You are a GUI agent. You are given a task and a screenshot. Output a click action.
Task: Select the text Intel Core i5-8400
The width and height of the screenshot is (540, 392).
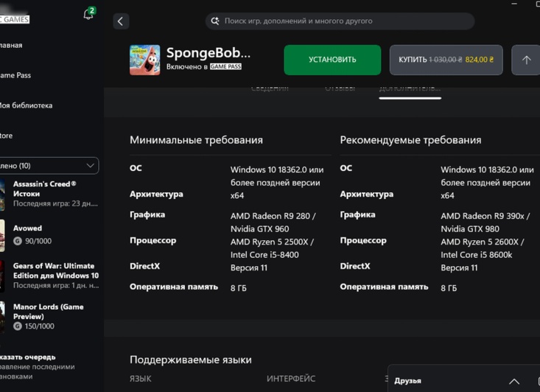pyautogui.click(x=264, y=255)
